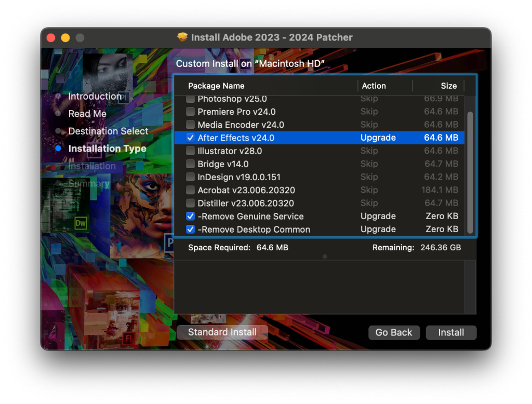Image resolution: width=532 pixels, height=404 pixels.
Task: Check the Media Encoder v24.0 package
Action: [x=190, y=124]
